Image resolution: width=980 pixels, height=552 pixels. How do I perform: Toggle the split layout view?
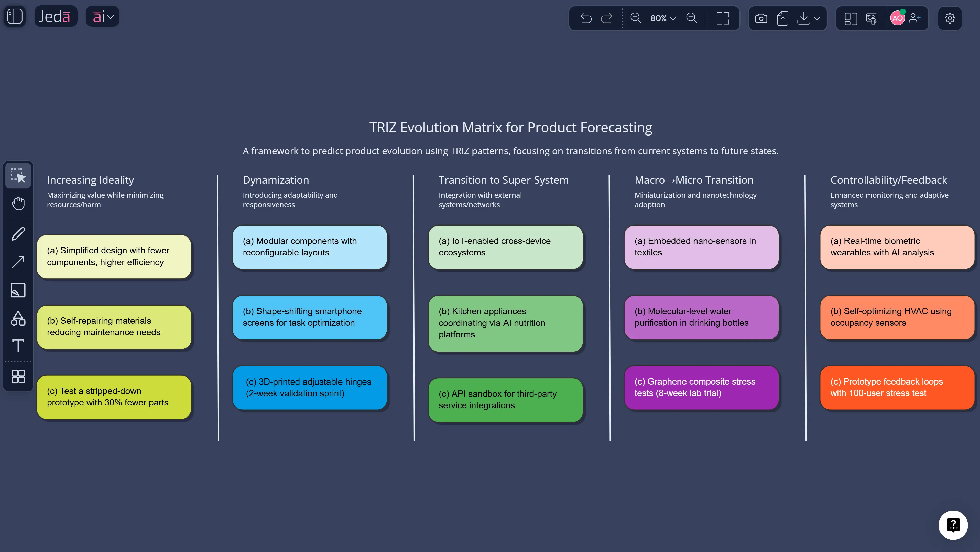pos(851,18)
